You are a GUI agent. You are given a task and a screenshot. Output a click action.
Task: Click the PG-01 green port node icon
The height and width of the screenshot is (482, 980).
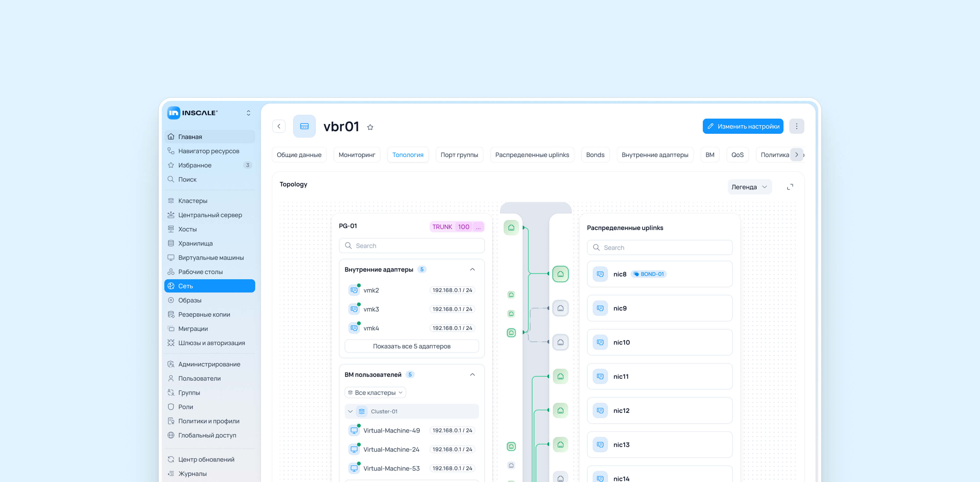[511, 228]
